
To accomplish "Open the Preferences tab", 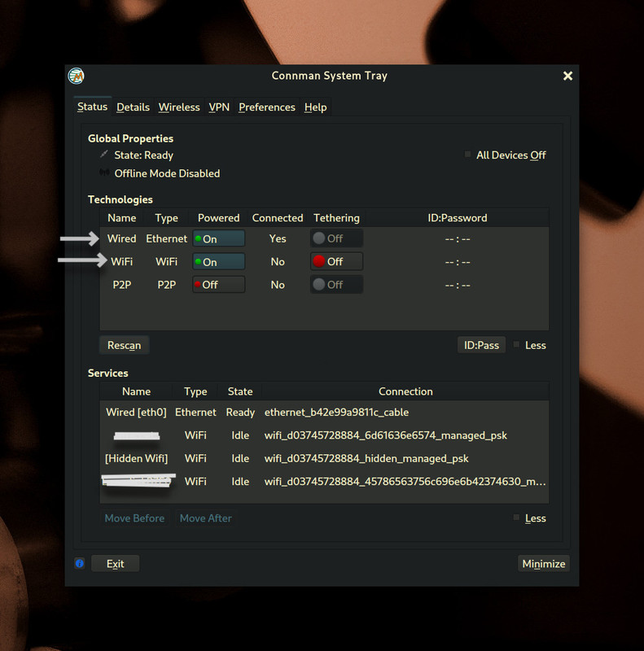I will [x=267, y=107].
